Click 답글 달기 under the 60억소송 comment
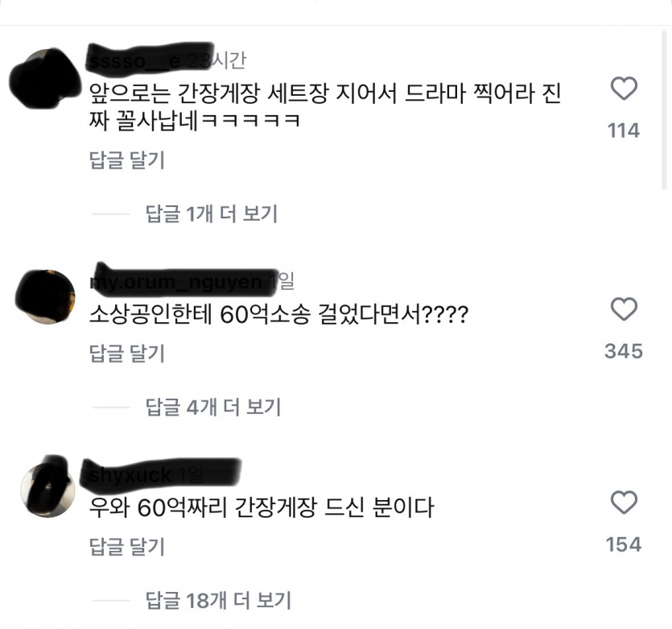The image size is (672, 629). click(127, 354)
